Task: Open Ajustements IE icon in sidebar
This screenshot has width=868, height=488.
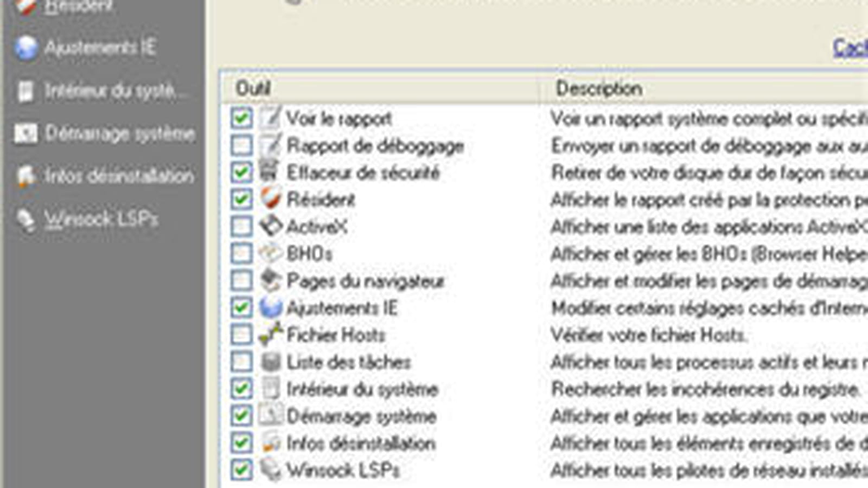Action: 25,48
